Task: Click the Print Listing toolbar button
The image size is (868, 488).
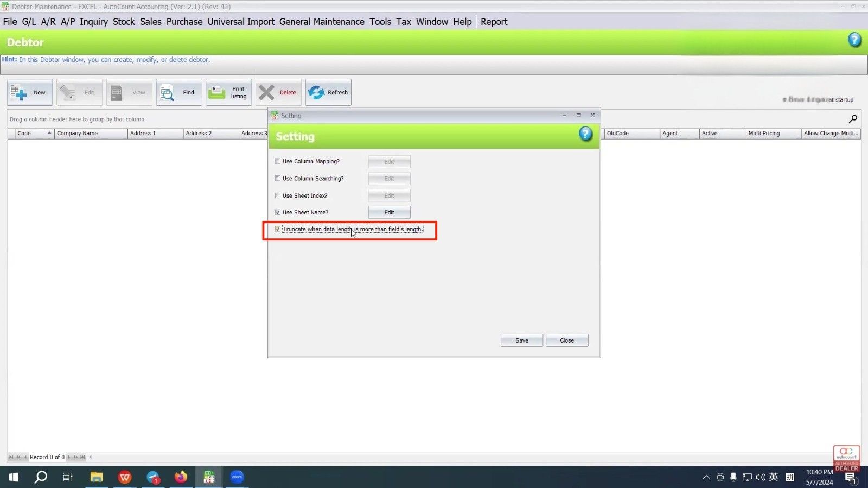Action: 228,92
